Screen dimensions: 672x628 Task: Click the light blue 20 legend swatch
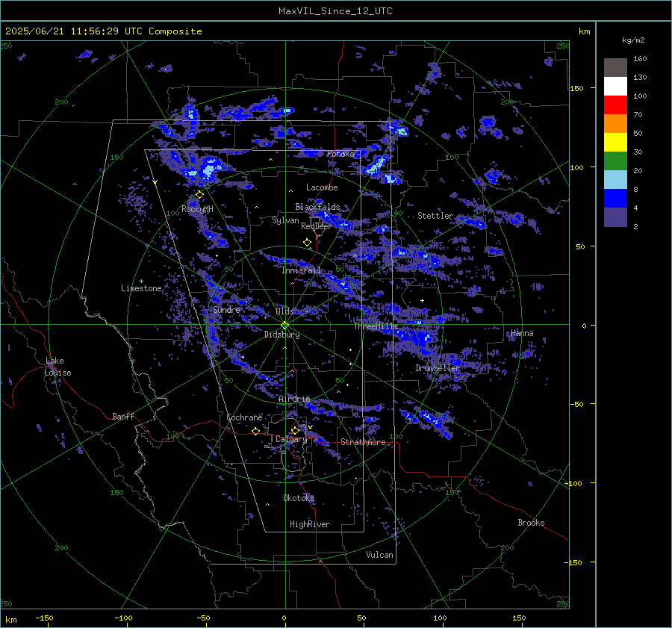pos(615,180)
